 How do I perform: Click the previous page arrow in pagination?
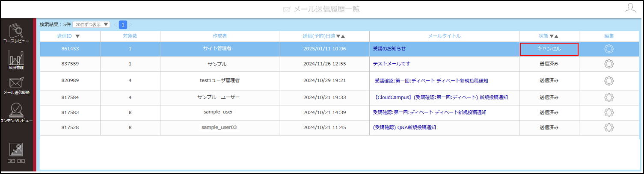tap(116, 24)
